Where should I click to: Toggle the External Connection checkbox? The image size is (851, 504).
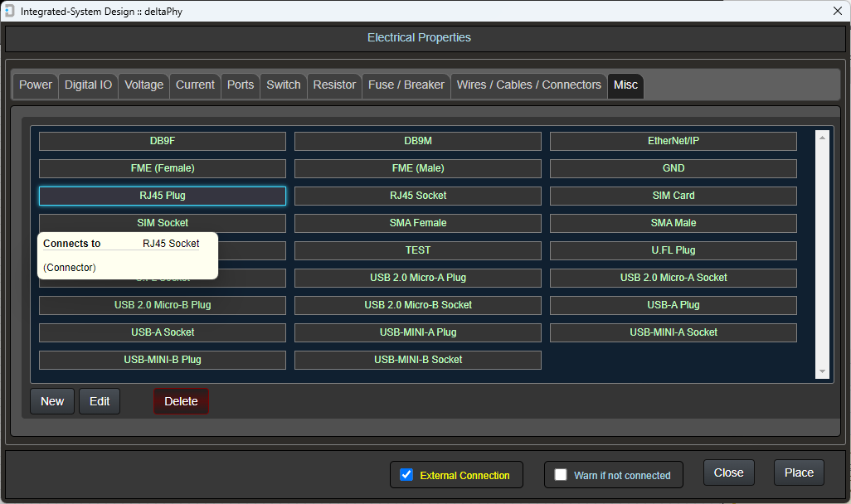(406, 475)
